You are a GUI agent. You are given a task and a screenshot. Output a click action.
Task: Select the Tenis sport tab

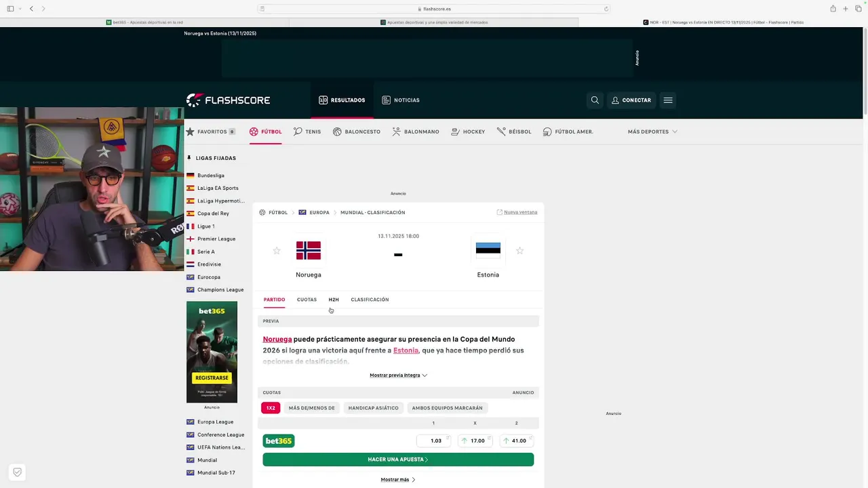307,131
